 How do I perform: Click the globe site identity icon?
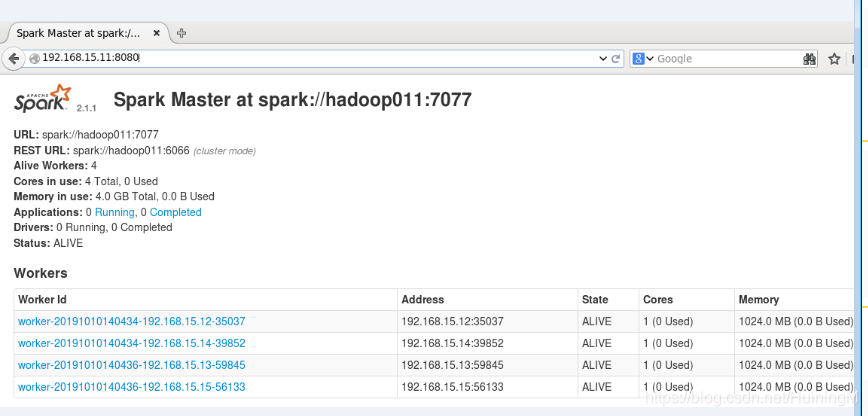coord(34,58)
